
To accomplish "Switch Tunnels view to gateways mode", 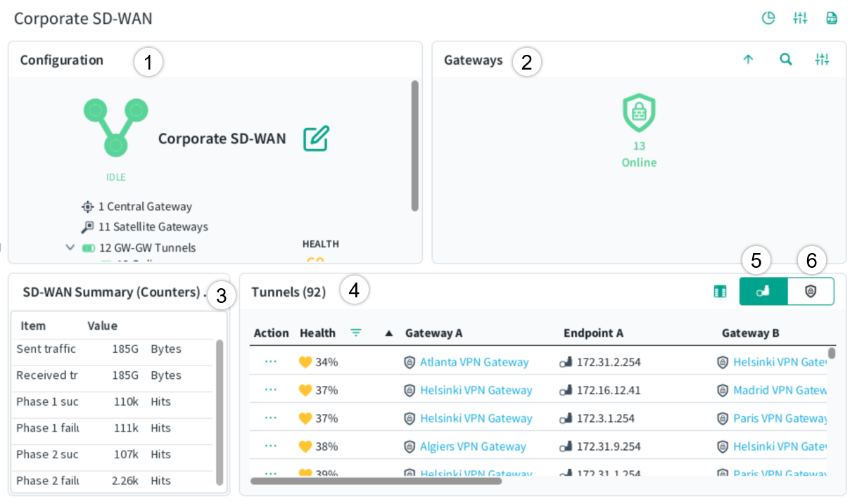I will pyautogui.click(x=811, y=291).
